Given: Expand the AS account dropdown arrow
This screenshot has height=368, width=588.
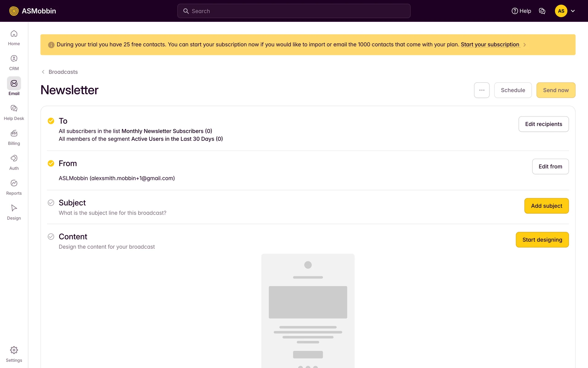Looking at the screenshot, I should (x=573, y=11).
